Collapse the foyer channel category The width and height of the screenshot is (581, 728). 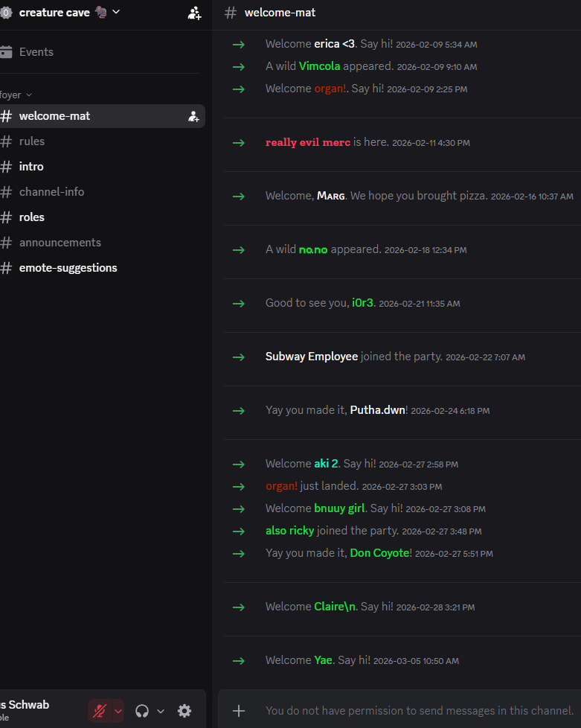coord(15,95)
